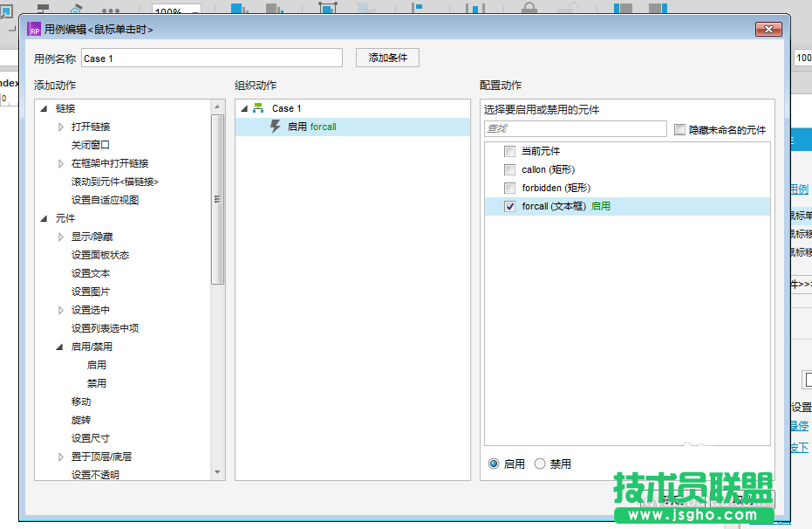812x529 pixels.
Task: Choose the 禁用 action in the list
Action: click(96, 384)
